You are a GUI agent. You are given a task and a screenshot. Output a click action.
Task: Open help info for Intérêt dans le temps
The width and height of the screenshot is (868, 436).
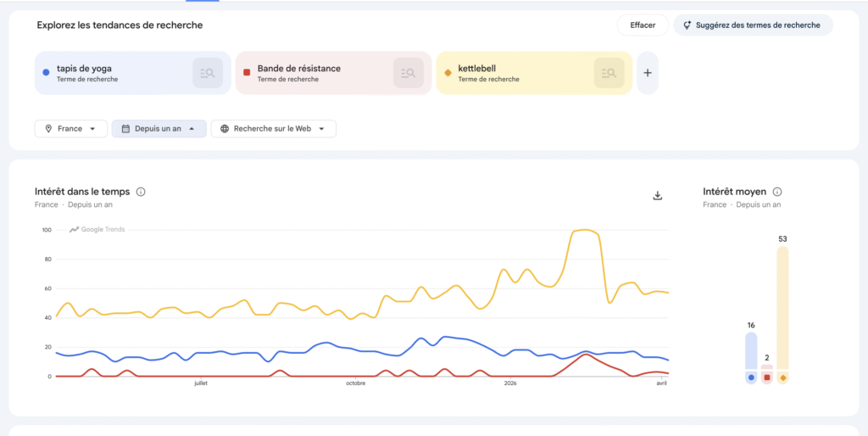(141, 192)
